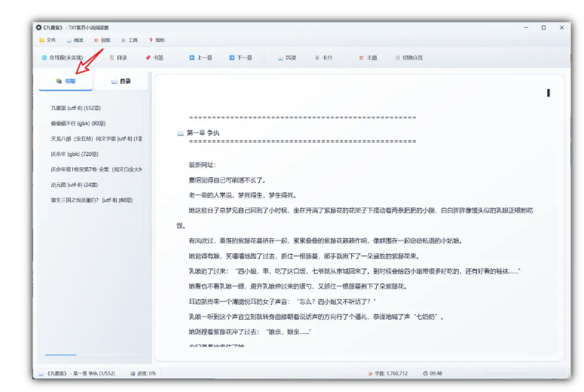Open the 视图 menu

102,40
